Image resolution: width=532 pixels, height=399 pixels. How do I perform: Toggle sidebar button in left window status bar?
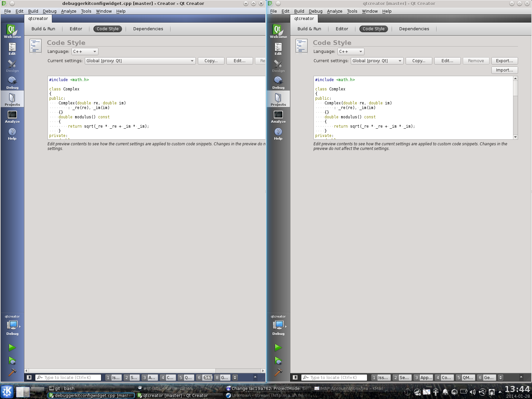coord(29,377)
